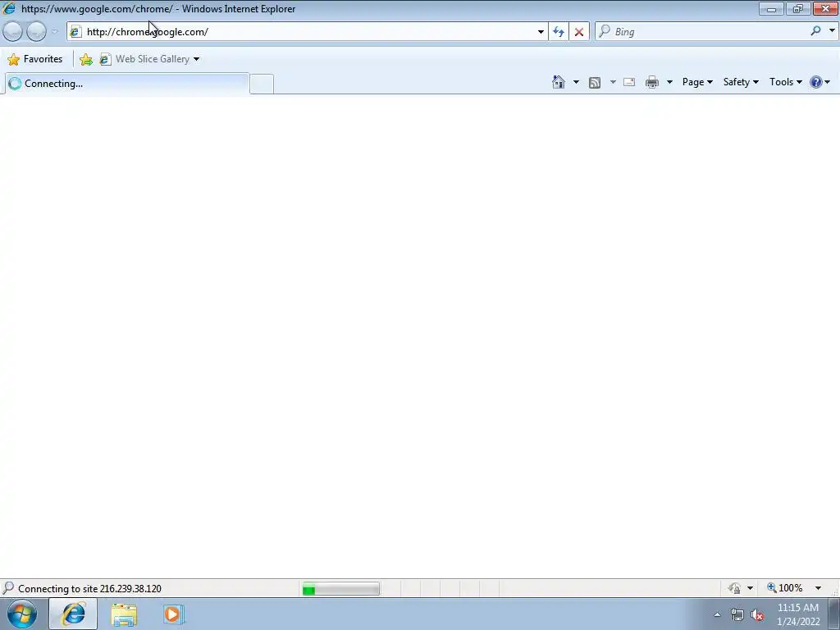Click the security zone dropdown arrow

click(750, 588)
